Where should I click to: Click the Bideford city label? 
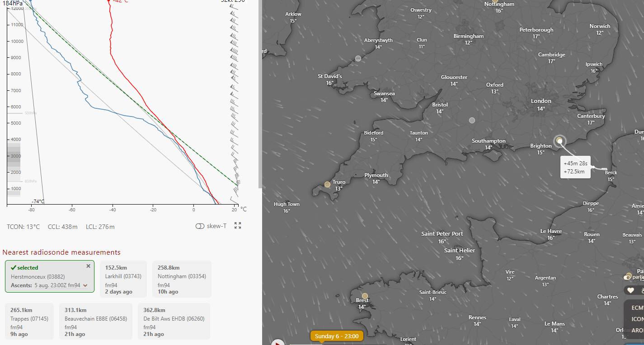pos(373,133)
